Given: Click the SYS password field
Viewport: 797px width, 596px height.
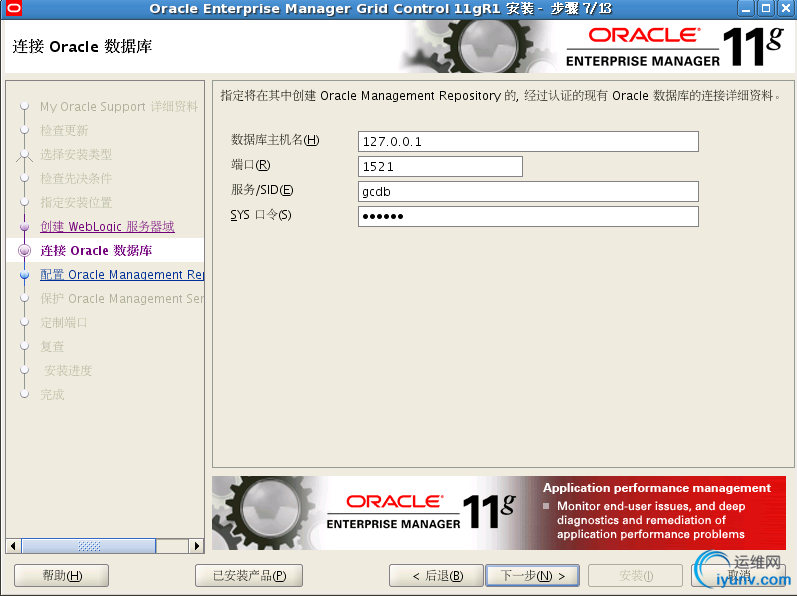Looking at the screenshot, I should [x=528, y=216].
